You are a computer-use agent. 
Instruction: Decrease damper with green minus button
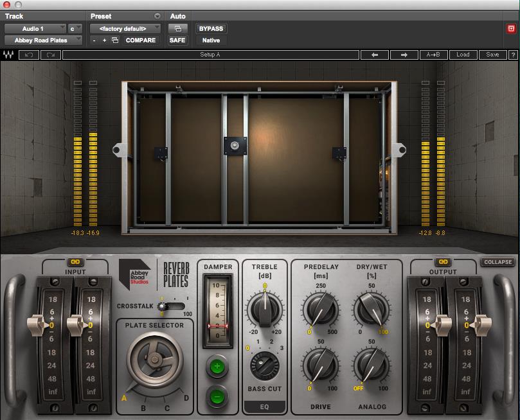point(217,396)
